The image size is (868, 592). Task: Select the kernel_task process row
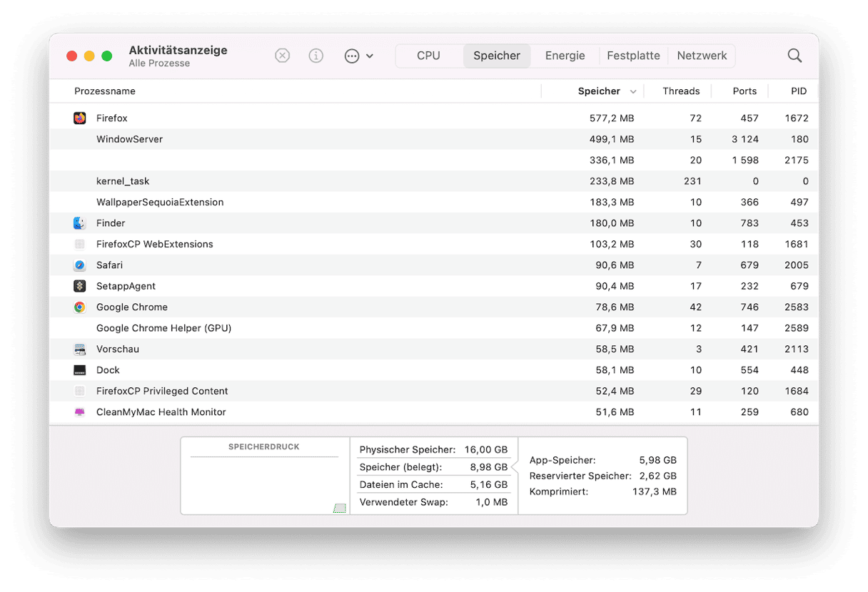434,181
